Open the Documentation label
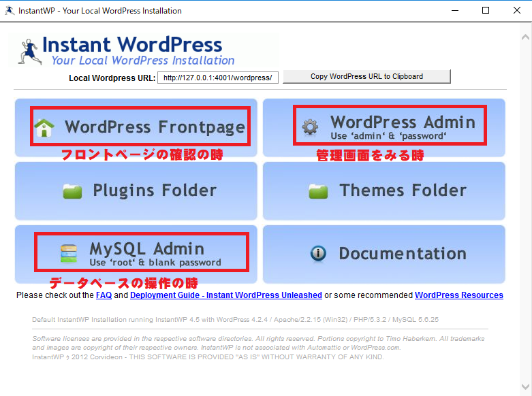Screen dimensions: 532x396 tap(403, 254)
